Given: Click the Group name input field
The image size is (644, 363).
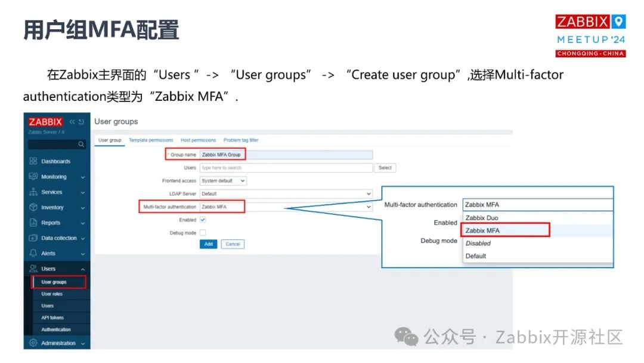Looking at the screenshot, I should tap(286, 155).
